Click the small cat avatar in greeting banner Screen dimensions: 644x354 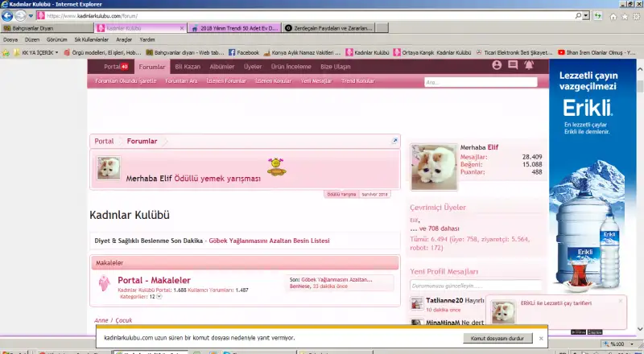[109, 168]
